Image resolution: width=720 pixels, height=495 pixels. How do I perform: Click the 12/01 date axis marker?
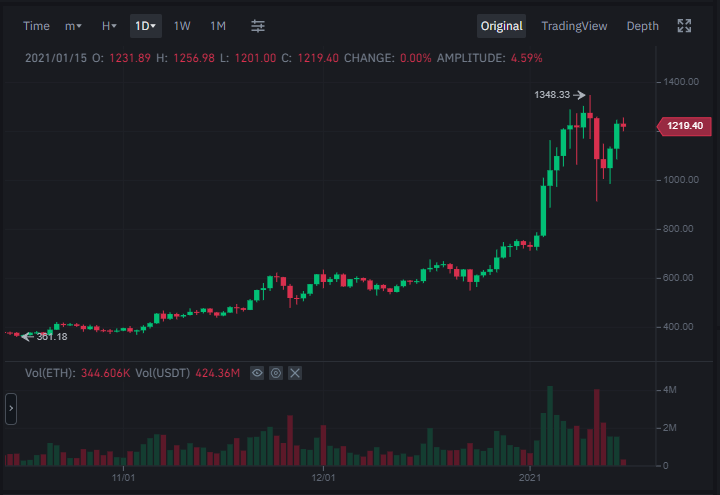coord(323,478)
